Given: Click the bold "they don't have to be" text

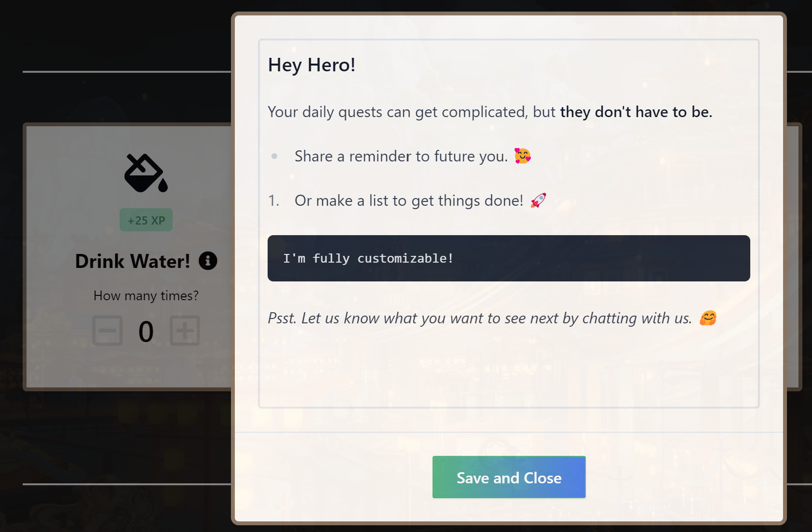Looking at the screenshot, I should 636,112.
